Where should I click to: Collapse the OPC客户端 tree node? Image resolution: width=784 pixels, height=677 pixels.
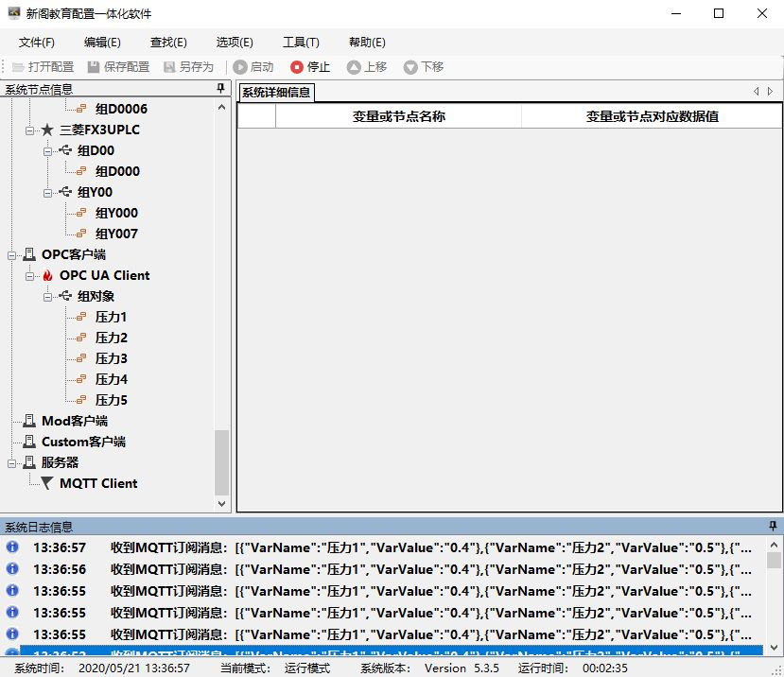12,254
